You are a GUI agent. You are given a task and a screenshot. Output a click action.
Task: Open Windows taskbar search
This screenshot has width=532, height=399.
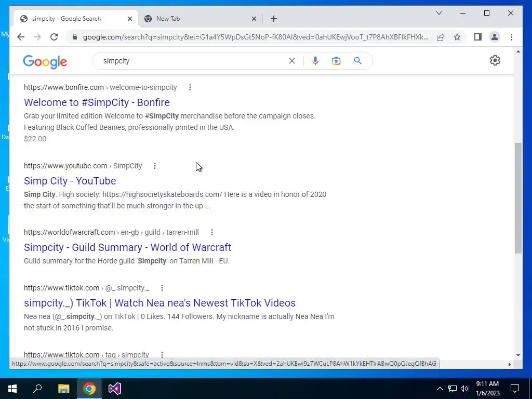click(x=37, y=389)
